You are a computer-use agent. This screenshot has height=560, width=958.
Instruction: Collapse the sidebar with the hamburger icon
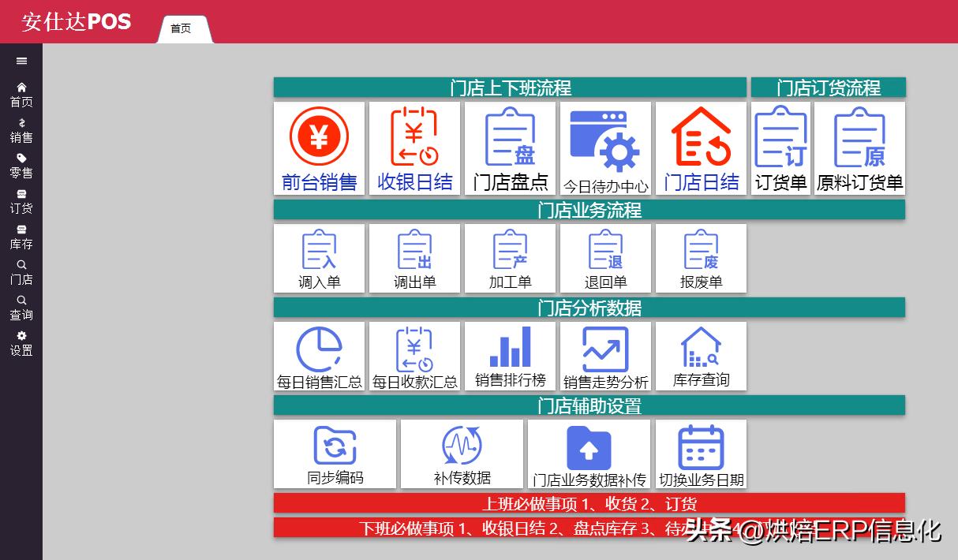pos(21,62)
